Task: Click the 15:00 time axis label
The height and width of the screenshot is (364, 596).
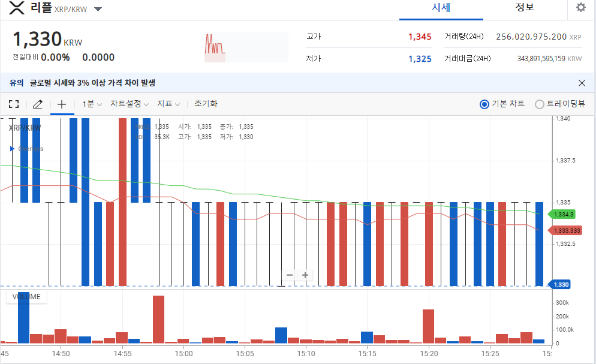Action: 183,354
